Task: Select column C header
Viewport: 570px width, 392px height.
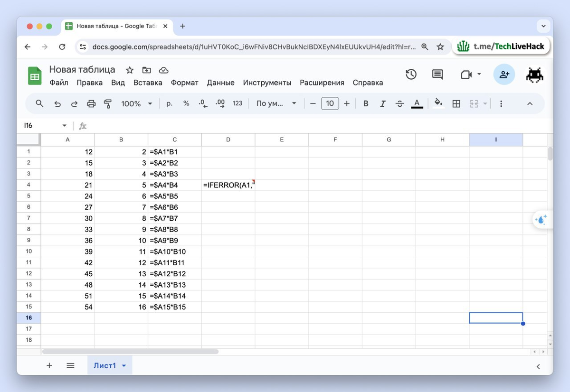Action: click(175, 140)
